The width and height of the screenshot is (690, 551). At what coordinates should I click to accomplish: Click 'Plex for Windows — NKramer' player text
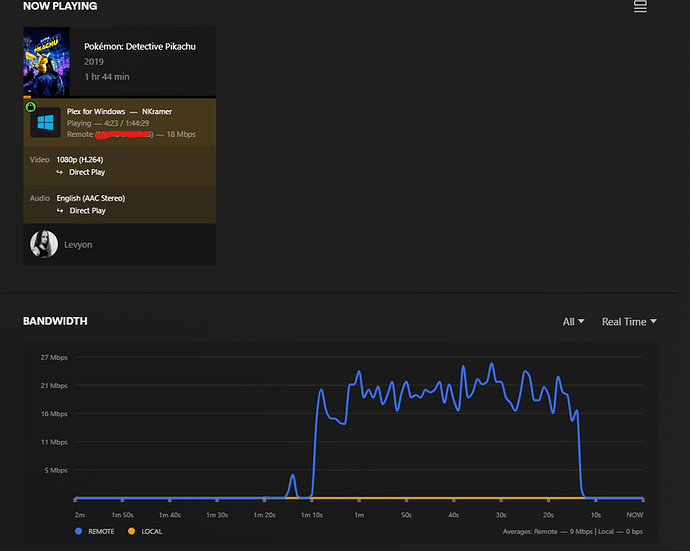tap(119, 112)
